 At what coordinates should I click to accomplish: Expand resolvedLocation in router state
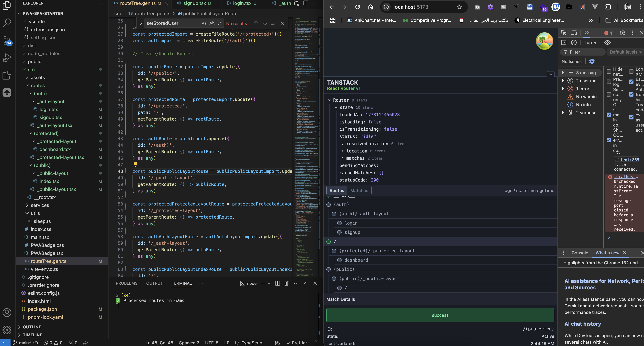[342, 144]
